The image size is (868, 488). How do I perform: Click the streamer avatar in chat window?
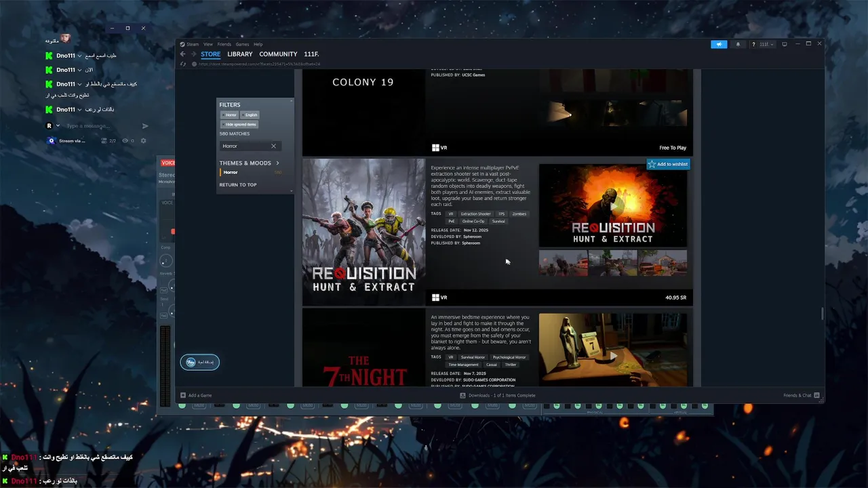pos(65,39)
